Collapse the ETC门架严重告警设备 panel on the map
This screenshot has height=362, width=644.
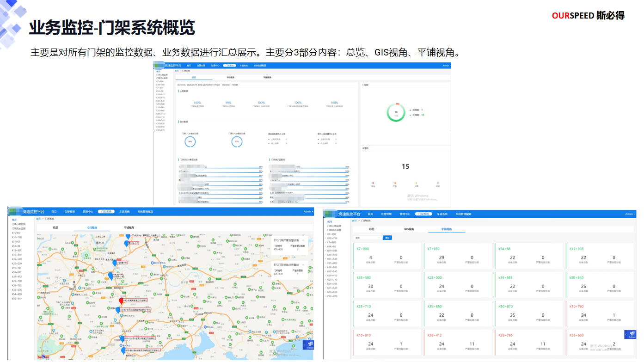[303, 240]
